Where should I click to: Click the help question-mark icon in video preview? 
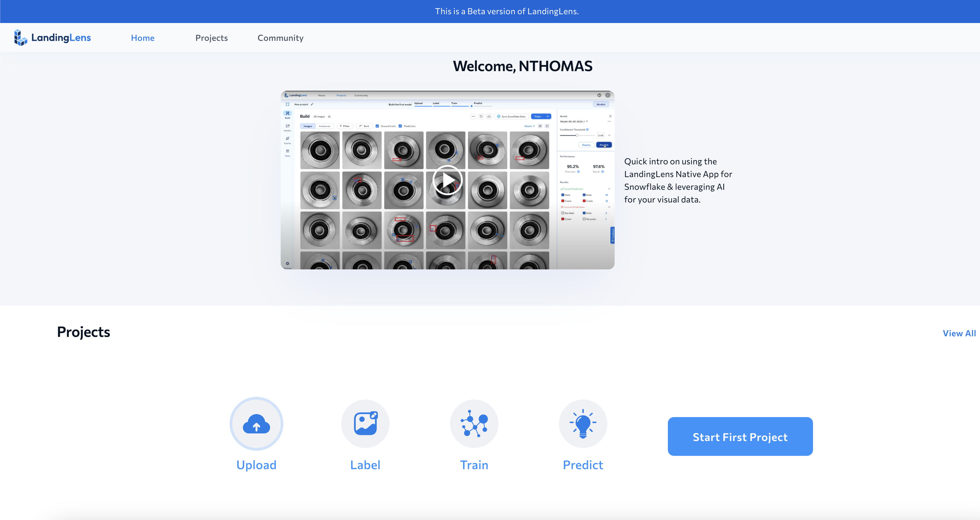(599, 95)
